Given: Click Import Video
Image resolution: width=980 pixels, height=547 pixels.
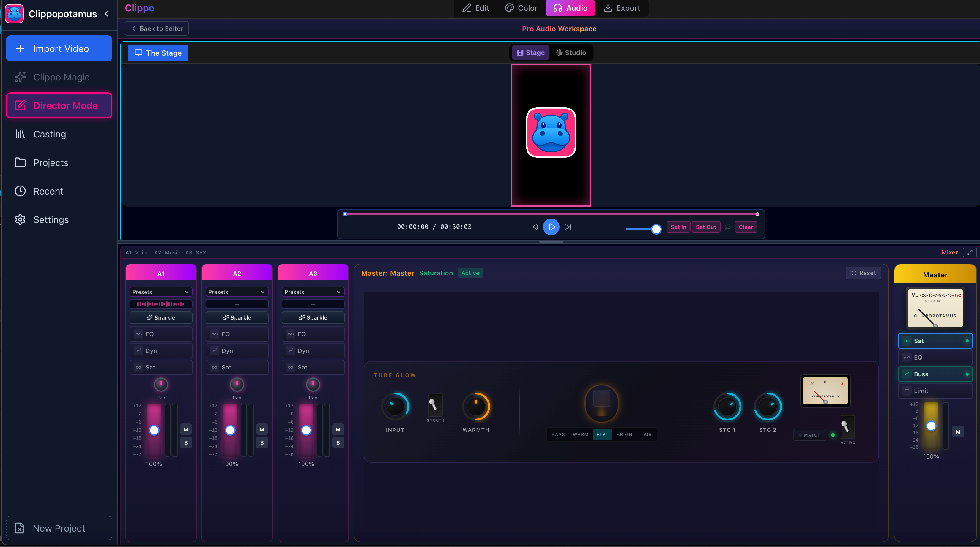Looking at the screenshot, I should (59, 49).
